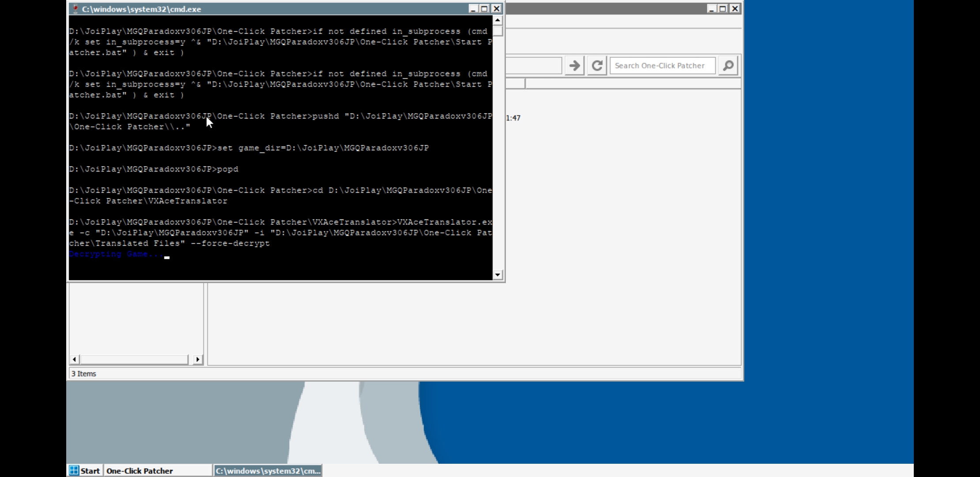Screen dimensions: 980x477
Task: Click the right arrow of horizontal scrollbar
Action: pos(198,360)
